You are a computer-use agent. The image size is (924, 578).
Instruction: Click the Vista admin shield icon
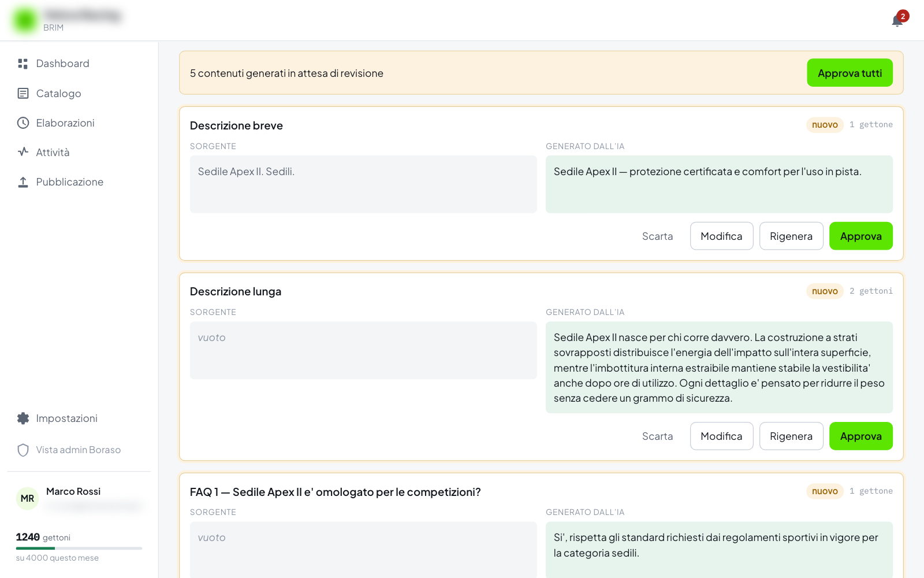23,450
